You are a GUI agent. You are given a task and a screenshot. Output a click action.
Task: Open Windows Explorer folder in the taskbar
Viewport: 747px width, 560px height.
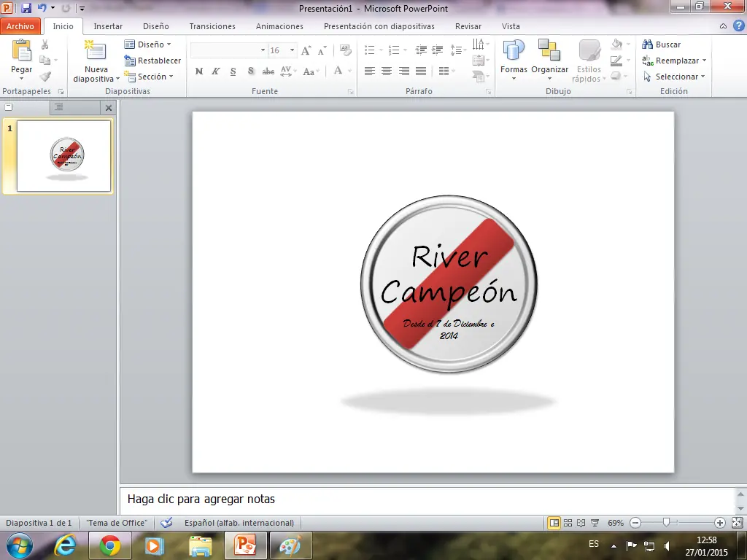coord(201,545)
